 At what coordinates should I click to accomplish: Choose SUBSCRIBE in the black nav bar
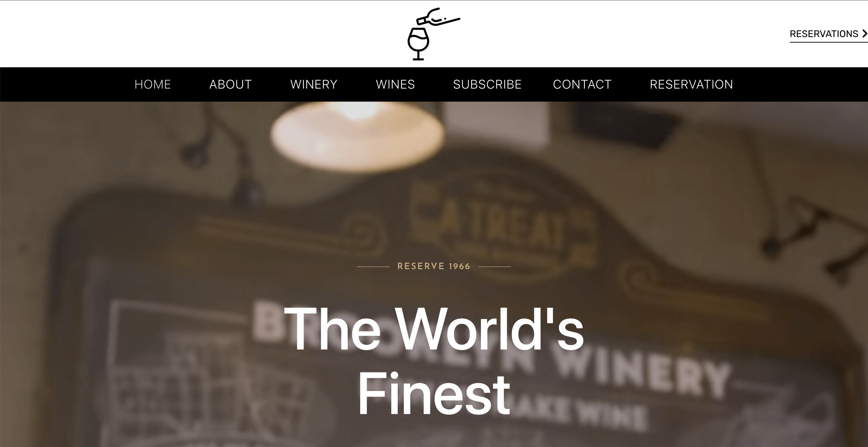click(x=487, y=84)
